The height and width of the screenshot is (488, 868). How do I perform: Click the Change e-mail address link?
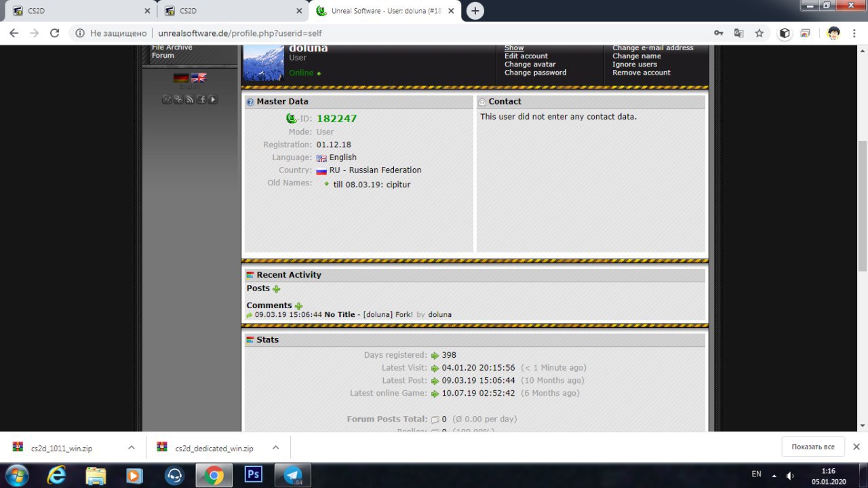(653, 48)
